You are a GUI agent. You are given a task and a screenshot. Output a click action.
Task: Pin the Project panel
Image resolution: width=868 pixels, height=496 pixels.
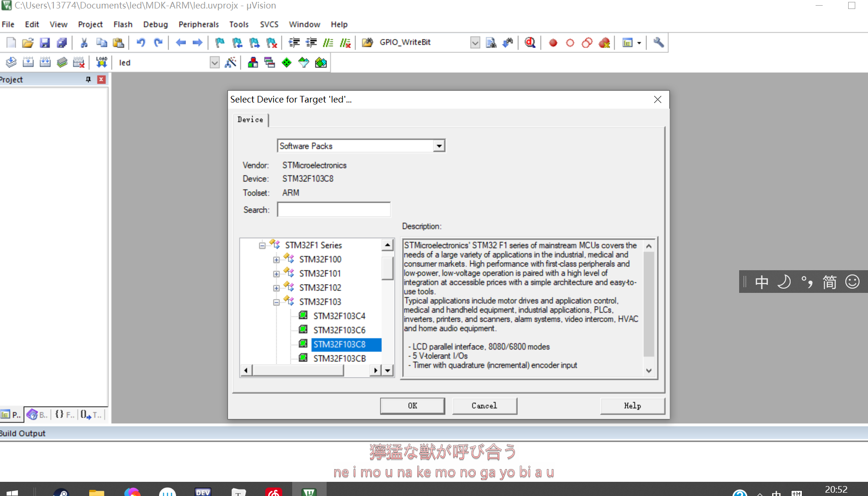88,79
